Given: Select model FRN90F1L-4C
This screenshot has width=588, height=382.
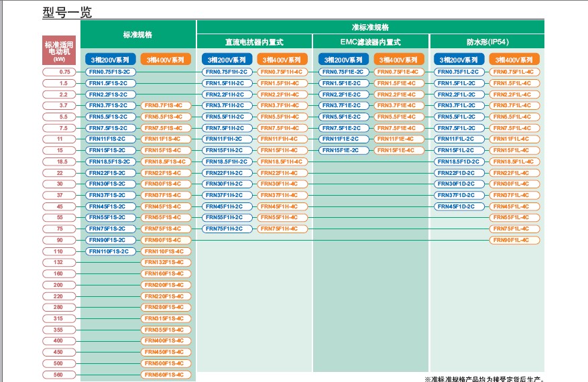Looking at the screenshot, I should [x=514, y=240].
